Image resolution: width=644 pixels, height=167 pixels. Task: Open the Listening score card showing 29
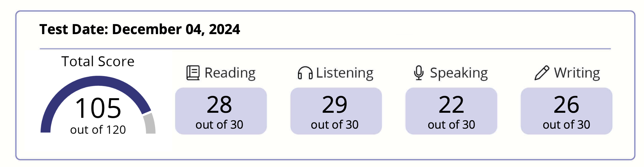pos(336,111)
